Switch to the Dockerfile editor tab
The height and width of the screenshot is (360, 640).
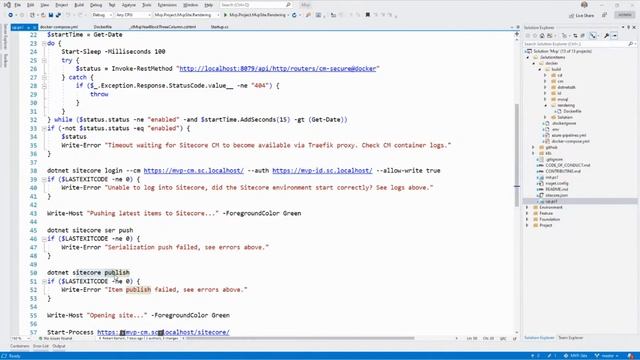pyautogui.click(x=102, y=27)
